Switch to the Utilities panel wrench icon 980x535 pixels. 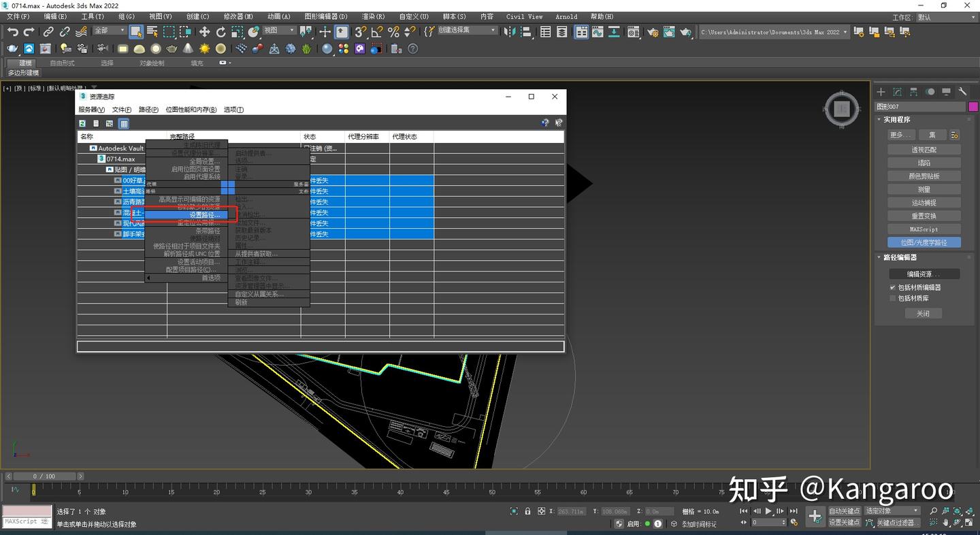(962, 91)
